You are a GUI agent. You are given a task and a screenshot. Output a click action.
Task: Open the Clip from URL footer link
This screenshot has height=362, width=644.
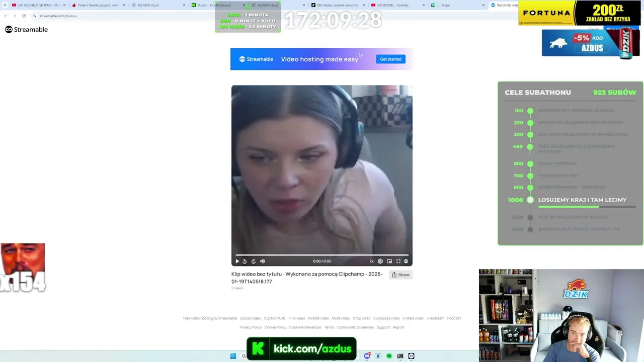[x=275, y=318]
